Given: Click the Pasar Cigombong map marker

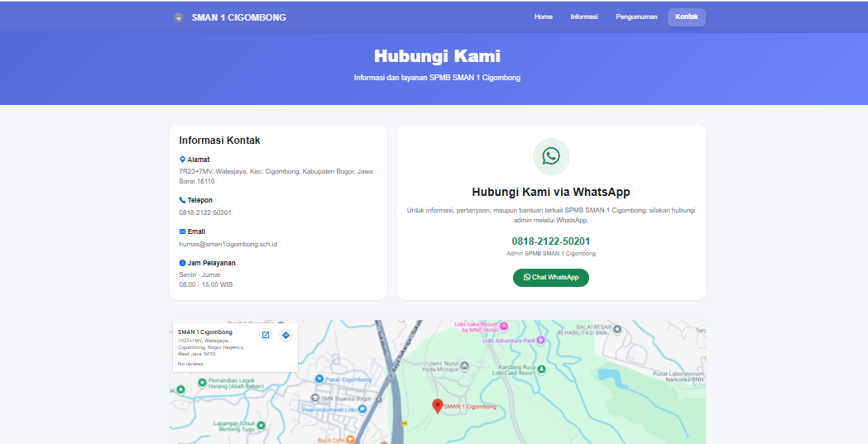Looking at the screenshot, I should 319,379.
